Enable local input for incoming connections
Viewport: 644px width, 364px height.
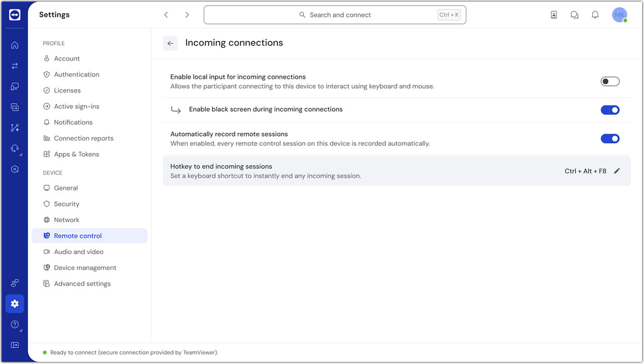pyautogui.click(x=610, y=82)
